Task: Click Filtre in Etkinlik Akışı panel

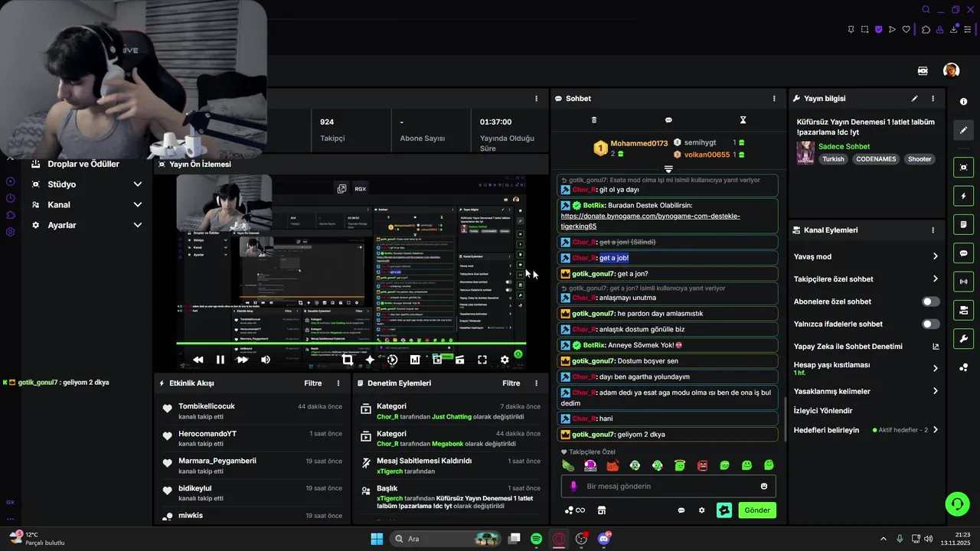Action: 313,383
